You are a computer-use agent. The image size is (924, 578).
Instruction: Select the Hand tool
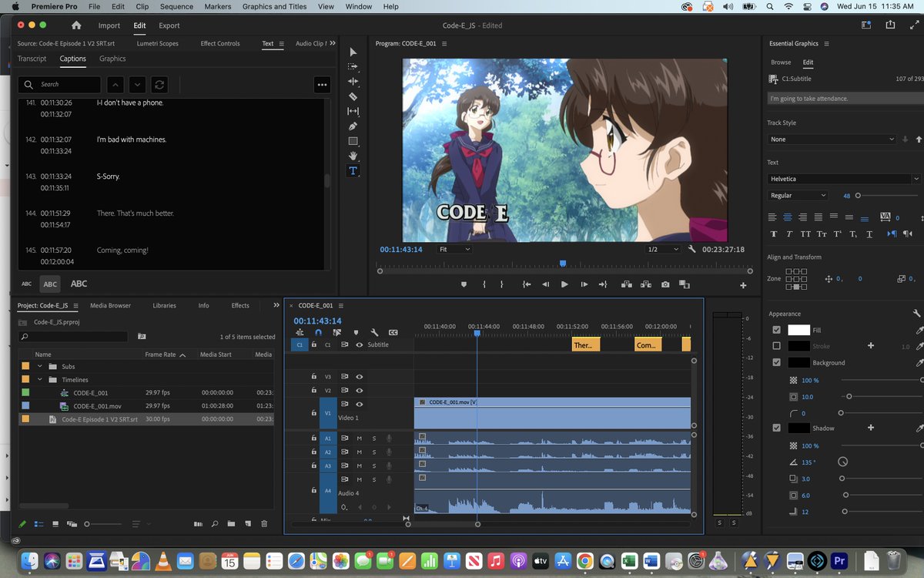pyautogui.click(x=353, y=156)
